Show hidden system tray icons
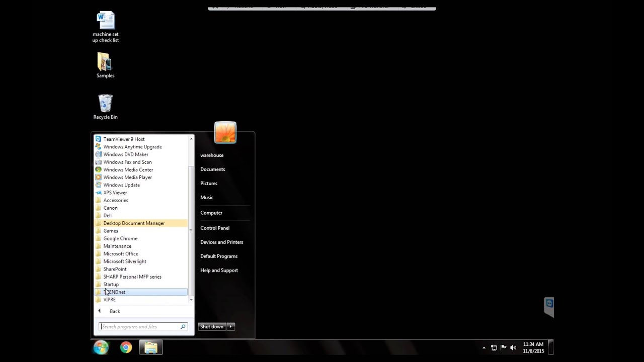 point(484,348)
